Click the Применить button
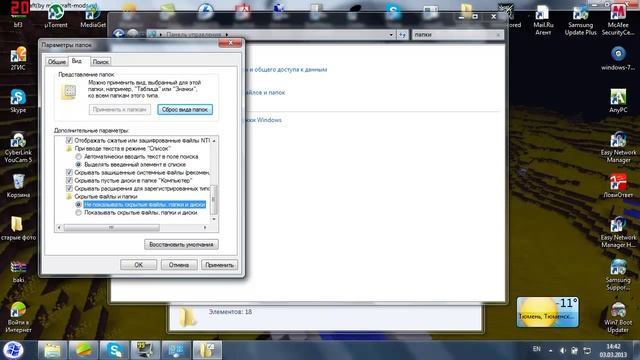The height and width of the screenshot is (360, 640). (x=219, y=265)
